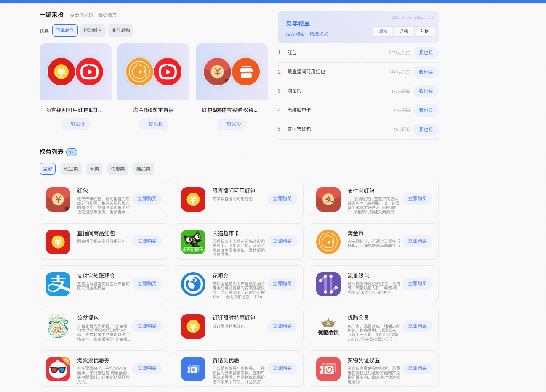
Task: Open the 淘金币&淘宝直播 combo thumbnail
Action: 153,72
